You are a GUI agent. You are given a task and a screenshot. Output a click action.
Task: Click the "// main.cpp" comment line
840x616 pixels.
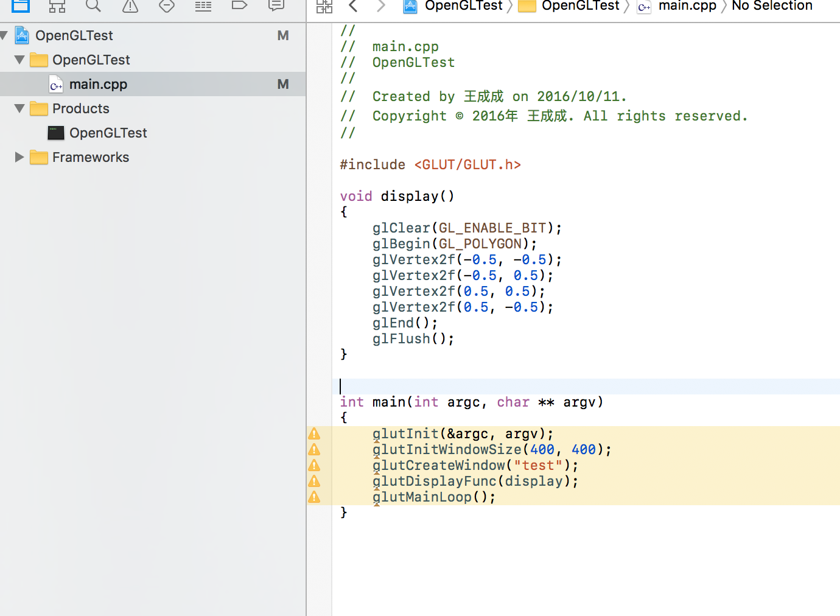[389, 46]
